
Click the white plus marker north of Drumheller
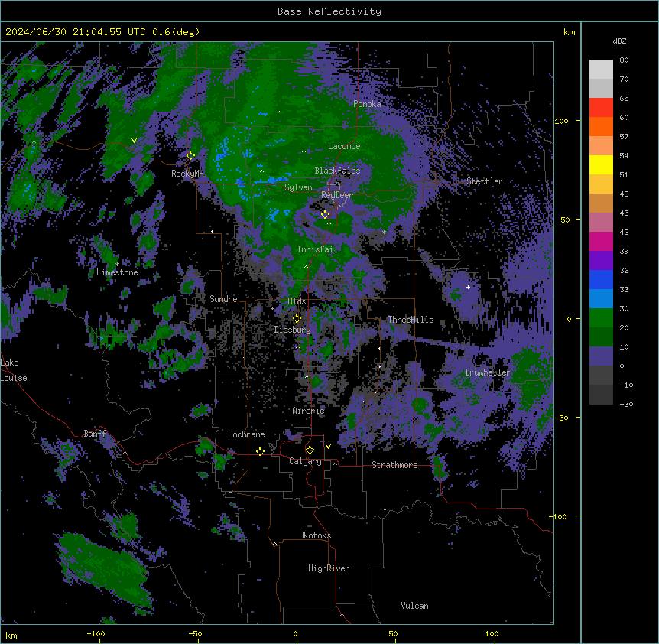coord(468,287)
